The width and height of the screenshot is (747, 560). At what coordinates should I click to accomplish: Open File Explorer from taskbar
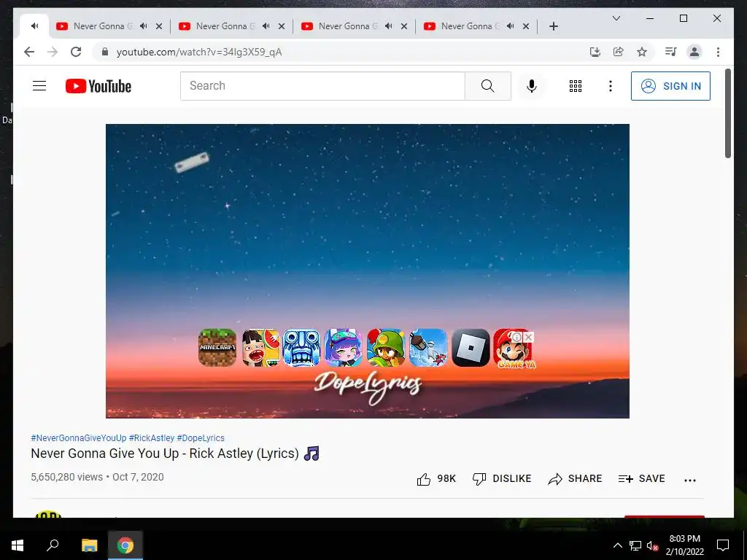(89, 545)
